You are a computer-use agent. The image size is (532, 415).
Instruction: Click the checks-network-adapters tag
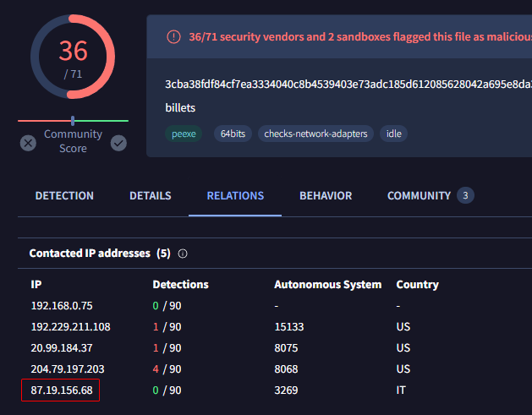315,134
